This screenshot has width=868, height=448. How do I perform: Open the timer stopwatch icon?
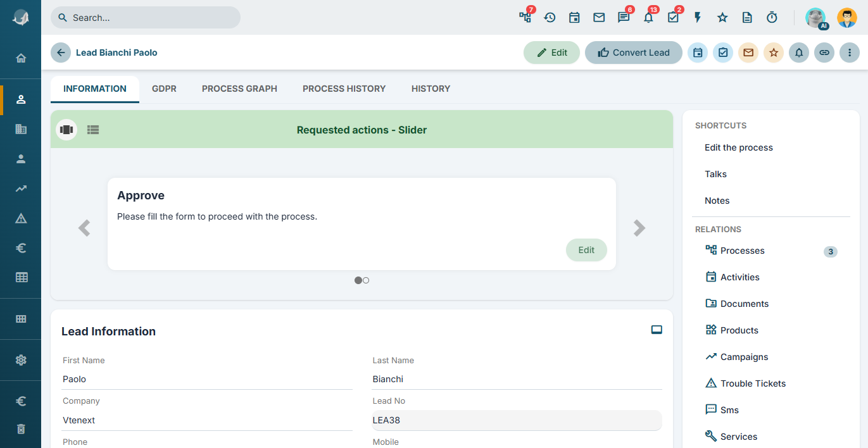[x=772, y=18]
